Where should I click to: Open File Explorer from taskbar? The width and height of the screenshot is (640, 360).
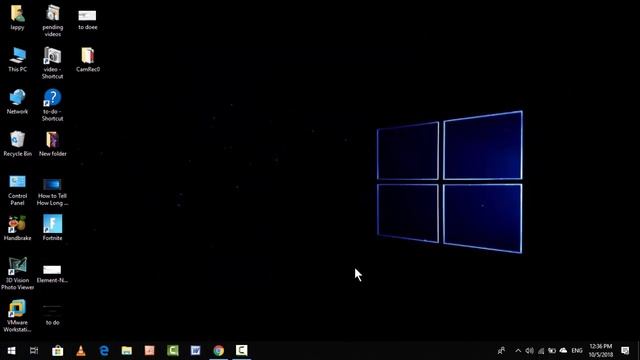coord(127,351)
